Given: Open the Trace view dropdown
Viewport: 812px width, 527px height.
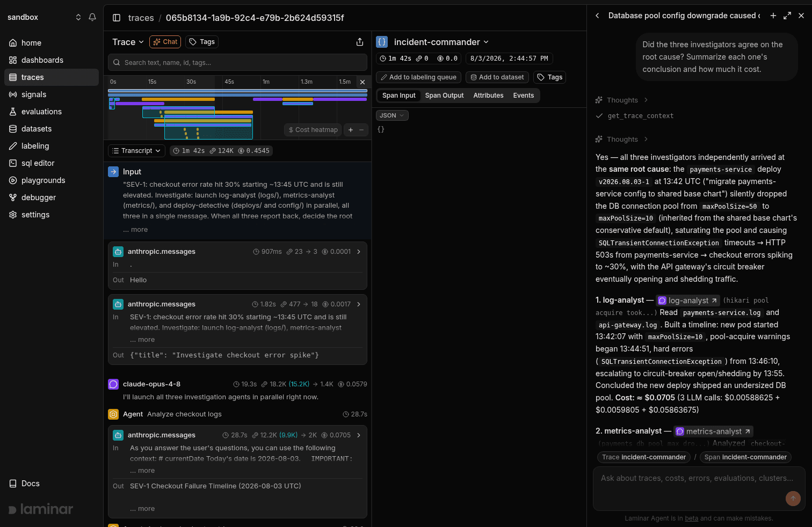Looking at the screenshot, I should (128, 42).
